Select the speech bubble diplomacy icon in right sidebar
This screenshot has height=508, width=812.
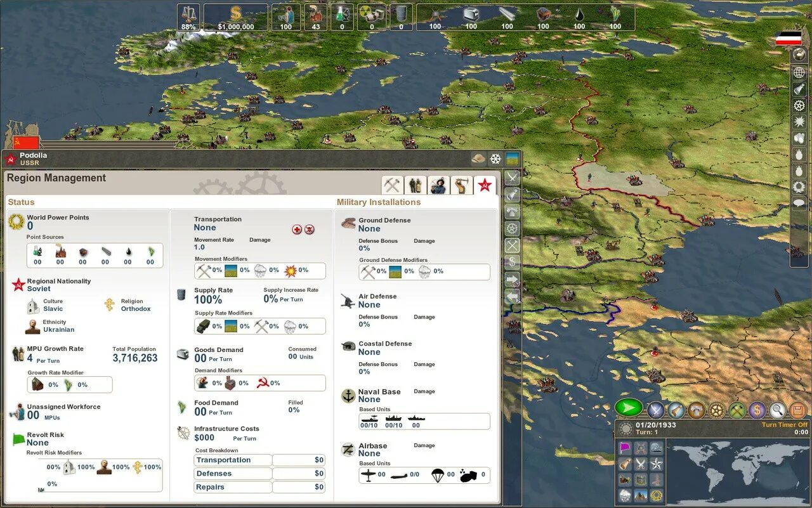pos(799,202)
